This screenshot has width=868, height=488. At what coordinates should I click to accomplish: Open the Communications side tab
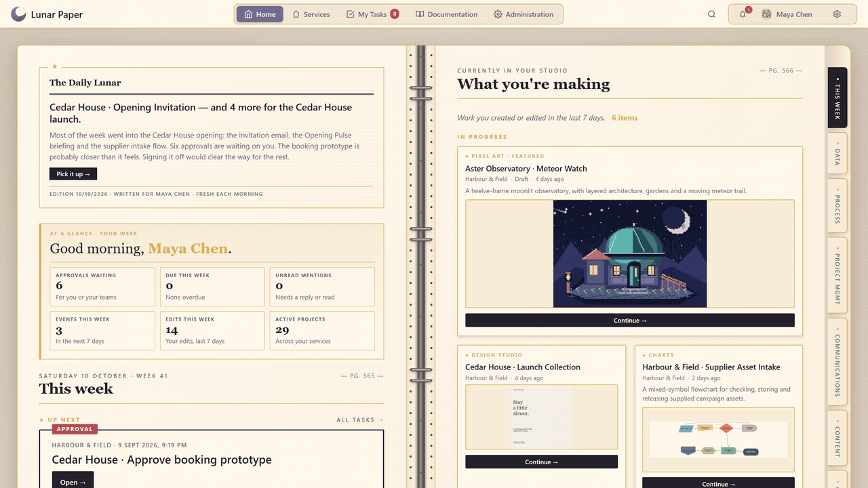837,361
